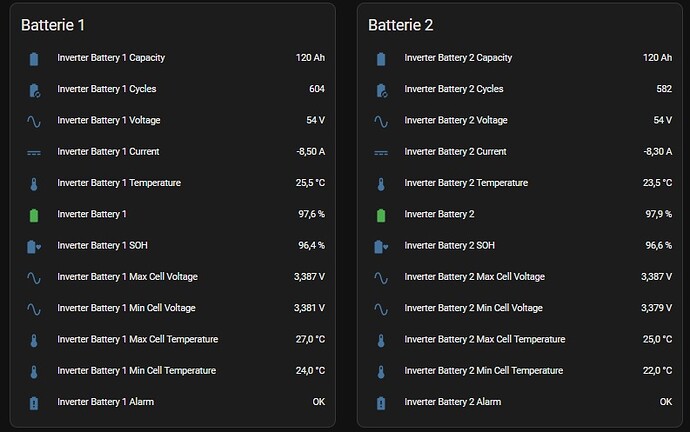Click the Battery 2 Max Cell Temperature thermometer icon
Screen dimensions: 690x432
tap(381, 340)
